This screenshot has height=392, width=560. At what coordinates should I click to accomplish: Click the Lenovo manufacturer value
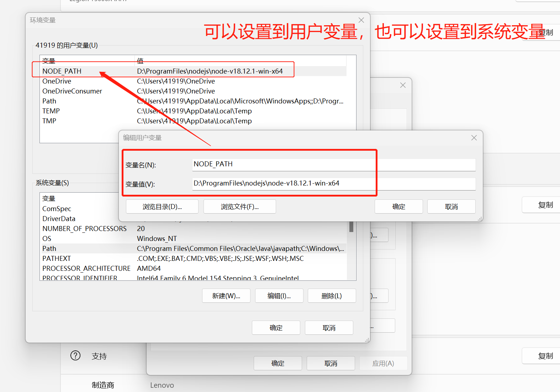coord(162,385)
